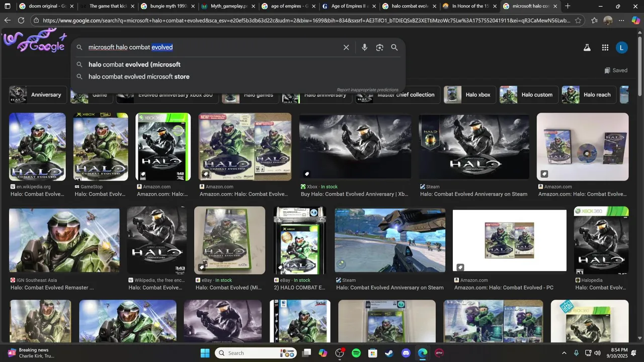Open the browser favorites list icon
644x362 pixels.
tap(594, 21)
